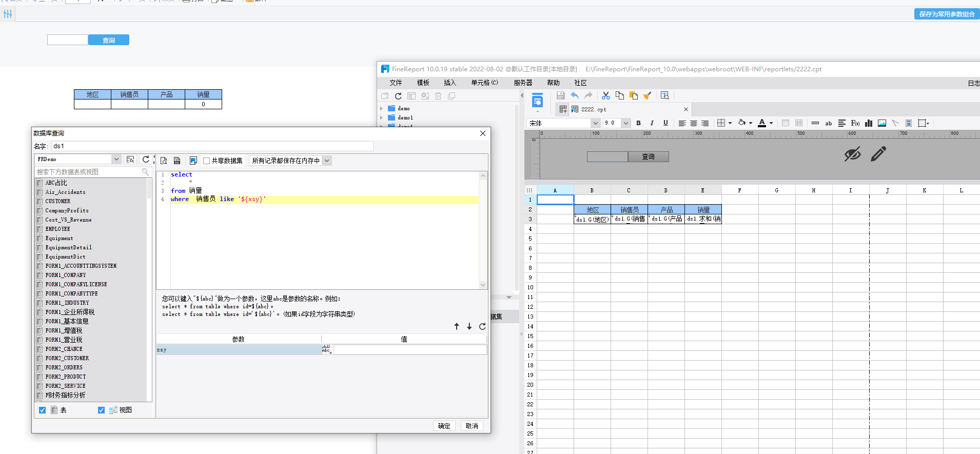
Task: Click the blue save-dataset icon in dialog toolbar
Action: [x=193, y=161]
